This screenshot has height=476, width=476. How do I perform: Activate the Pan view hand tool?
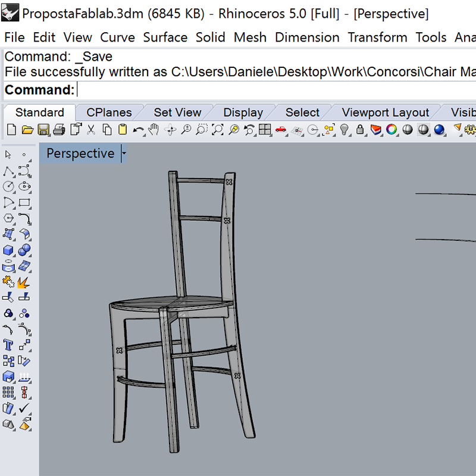(154, 130)
